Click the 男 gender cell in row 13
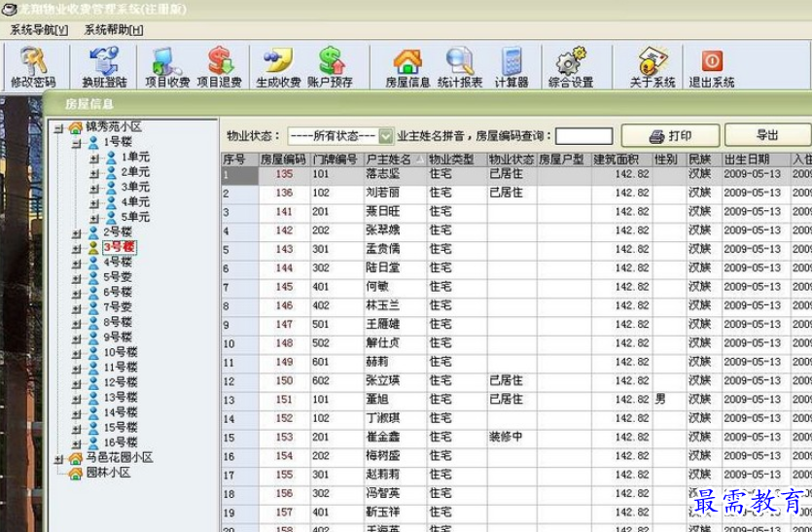The width and height of the screenshot is (812, 532). [x=660, y=400]
